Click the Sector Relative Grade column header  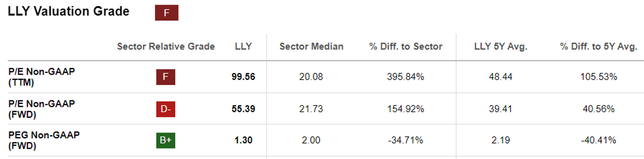pos(166,46)
